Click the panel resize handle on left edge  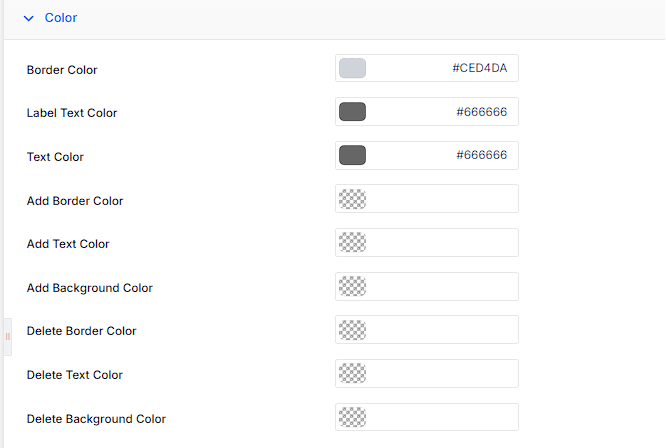(x=8, y=337)
